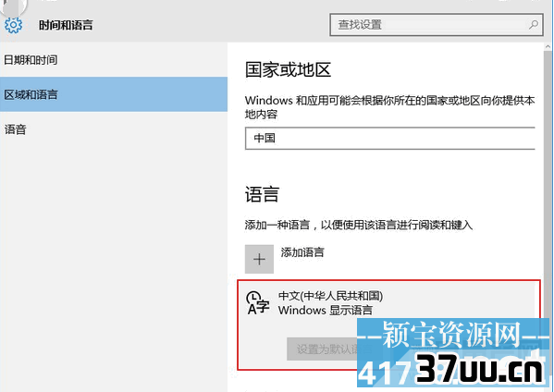Click the magnifier icon in search box
The width and height of the screenshot is (554, 392).
[x=533, y=25]
